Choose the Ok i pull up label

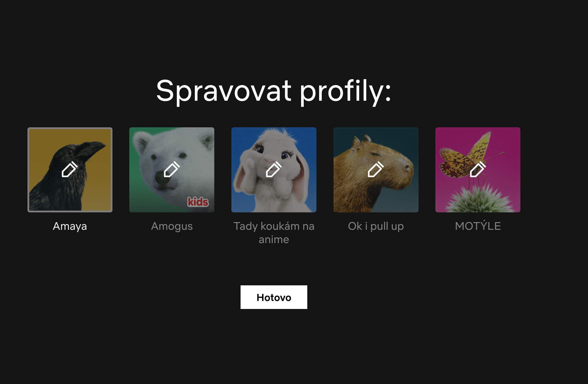376,226
